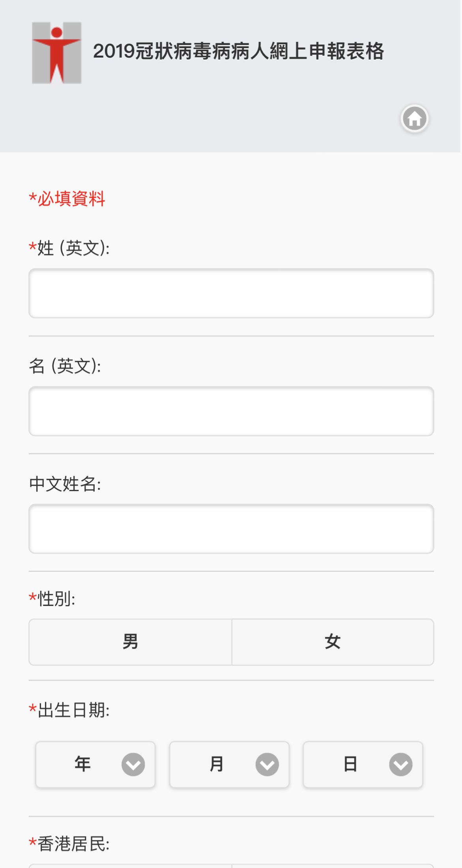Click the arrow icon beside 年
Screen dimensions: 462x868
133,765
